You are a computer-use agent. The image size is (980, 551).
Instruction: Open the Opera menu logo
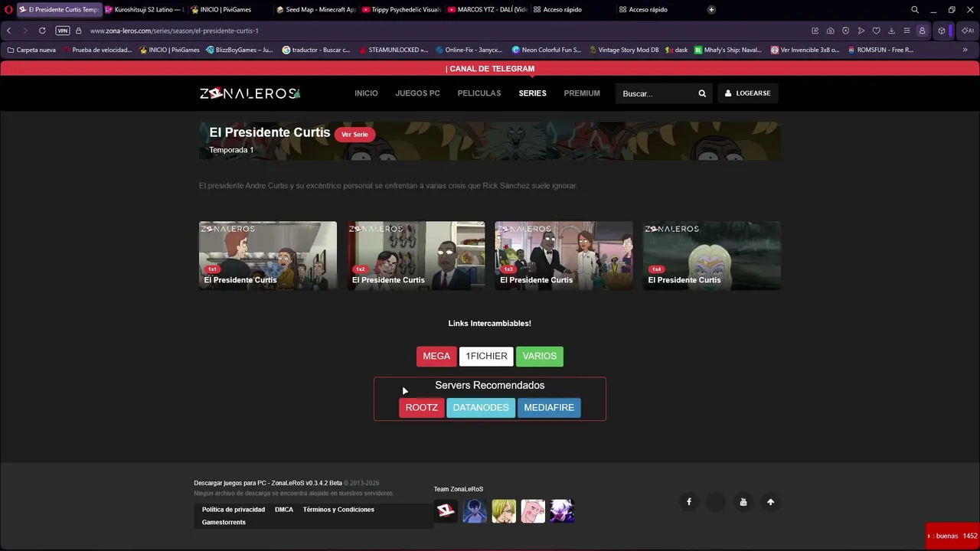[8, 10]
